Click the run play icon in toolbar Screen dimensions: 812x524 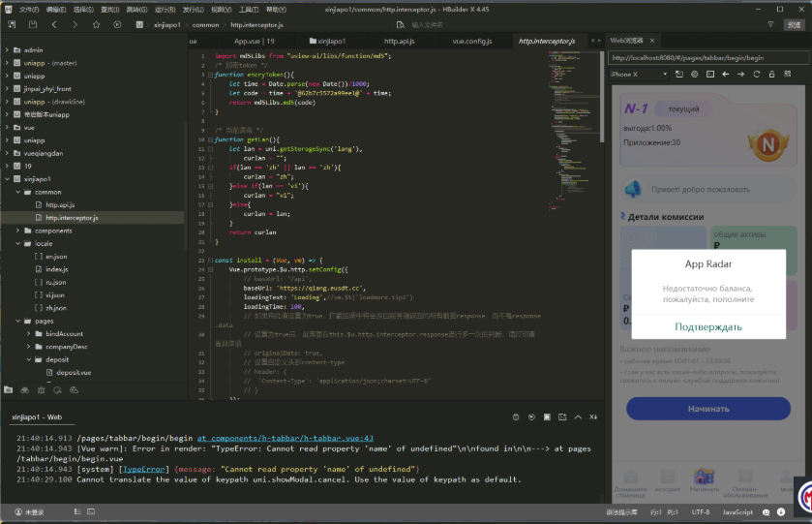pos(117,24)
